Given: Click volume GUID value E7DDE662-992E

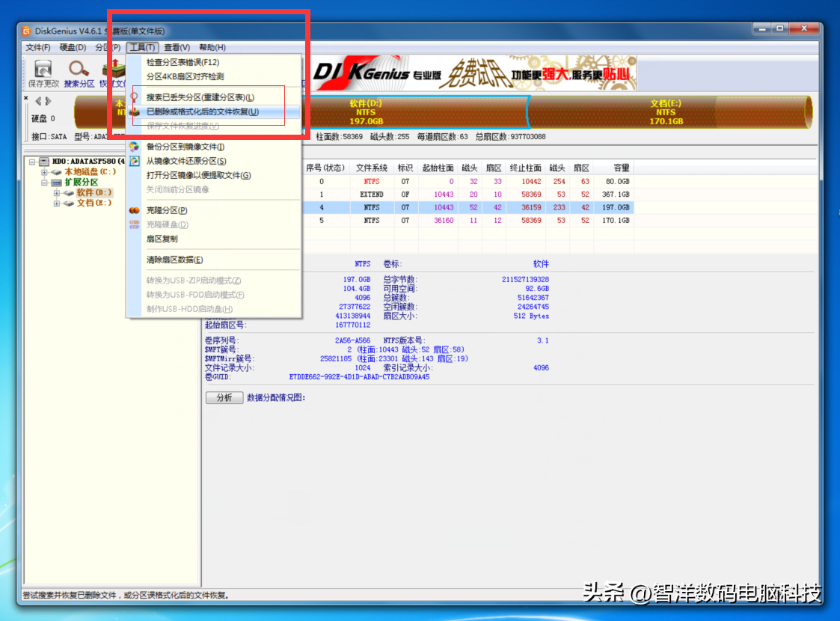Looking at the screenshot, I should point(359,377).
